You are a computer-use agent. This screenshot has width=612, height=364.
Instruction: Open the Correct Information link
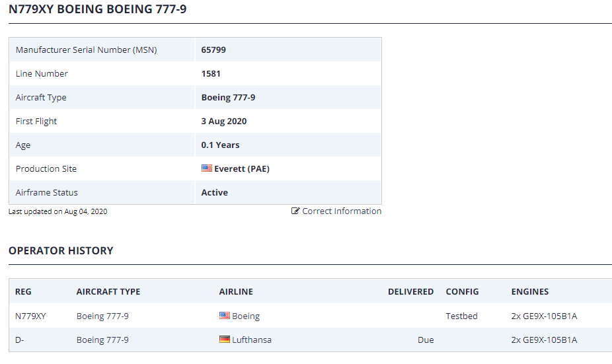coord(341,211)
